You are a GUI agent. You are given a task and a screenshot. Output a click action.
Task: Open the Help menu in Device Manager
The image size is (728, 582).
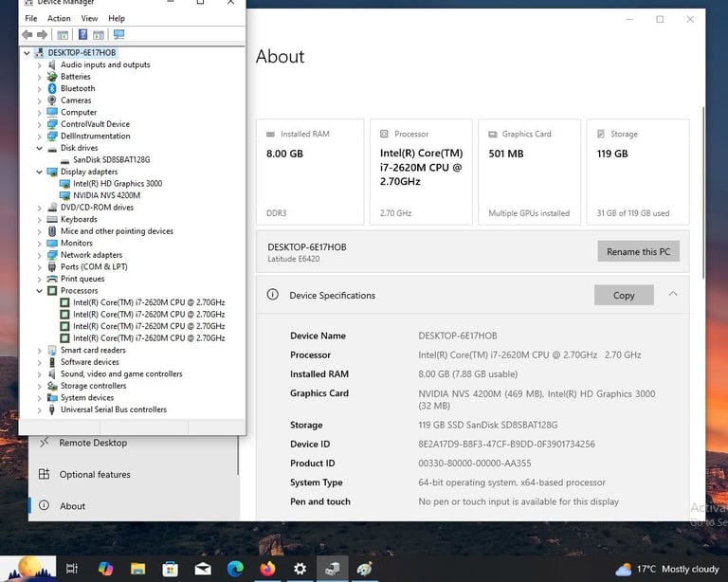point(117,19)
